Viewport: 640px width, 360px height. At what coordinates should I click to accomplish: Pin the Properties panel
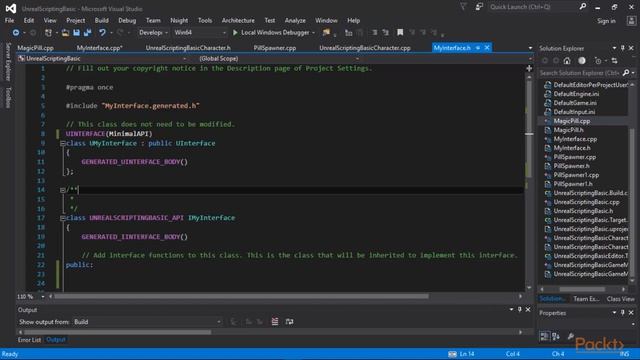(622, 313)
